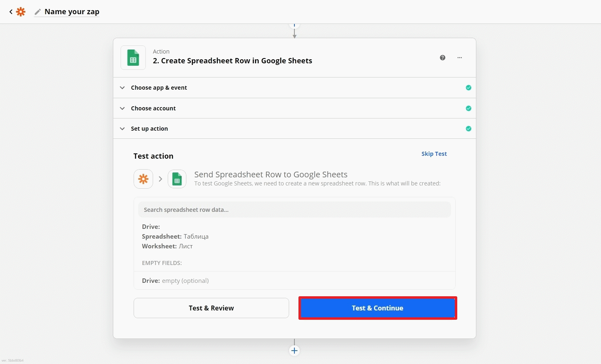Click the 'EMPTY FIELDS:' label
The image size is (601, 364).
[162, 263]
